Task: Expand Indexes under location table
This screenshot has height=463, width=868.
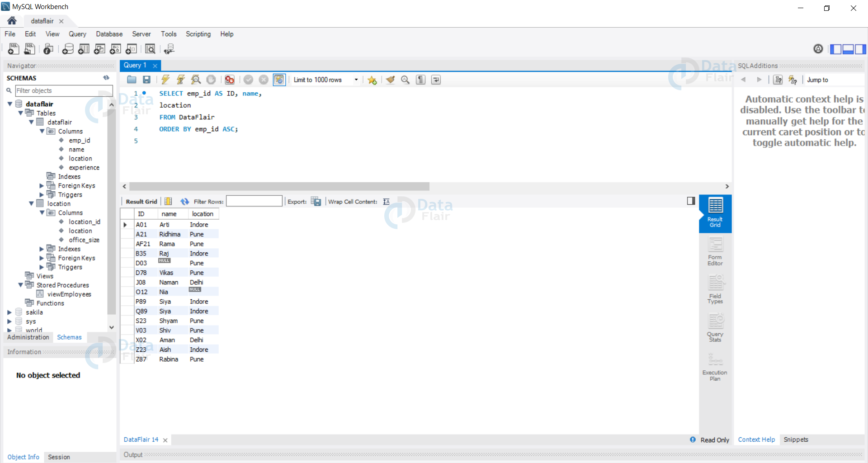Action: [x=42, y=249]
